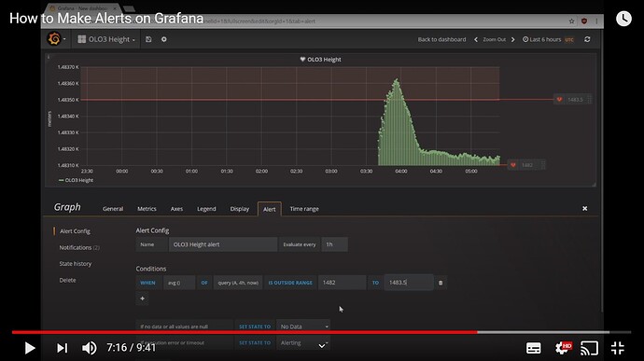Screen dimensions: 644x361
Task: Open the No Data state dropdown
Action: click(x=303, y=326)
